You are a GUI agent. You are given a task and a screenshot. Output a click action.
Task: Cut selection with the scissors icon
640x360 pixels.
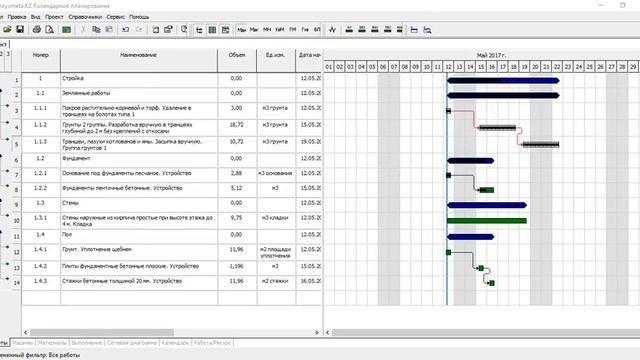83,29
